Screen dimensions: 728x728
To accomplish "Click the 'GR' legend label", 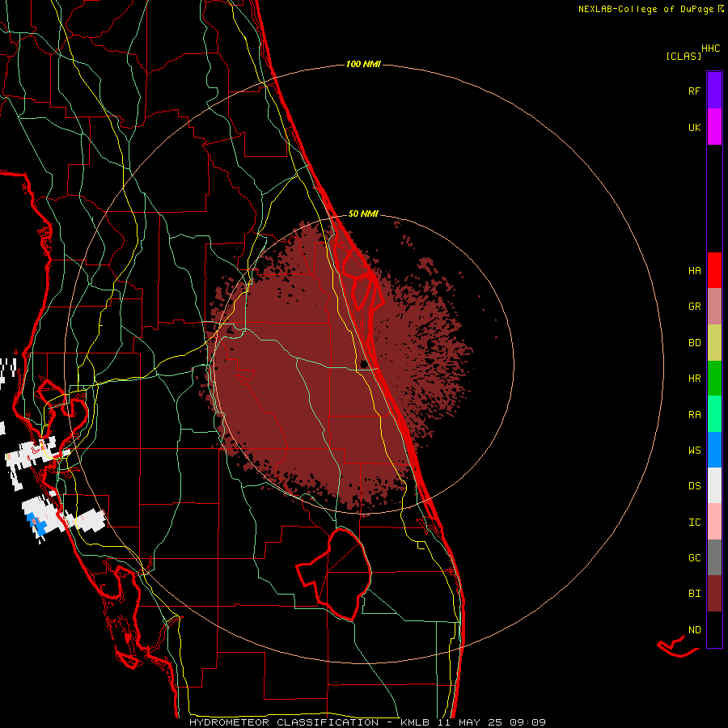I will click(694, 307).
